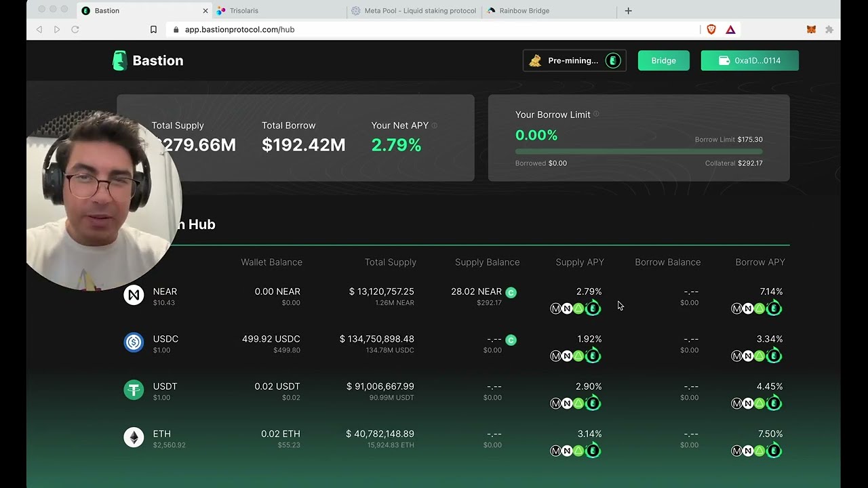Viewport: 868px width, 488px height.
Task: Click the ETH token icon
Action: coord(134,437)
